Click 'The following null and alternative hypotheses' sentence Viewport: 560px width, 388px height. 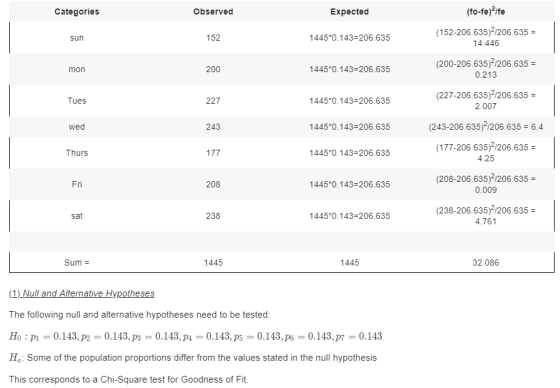140,315
